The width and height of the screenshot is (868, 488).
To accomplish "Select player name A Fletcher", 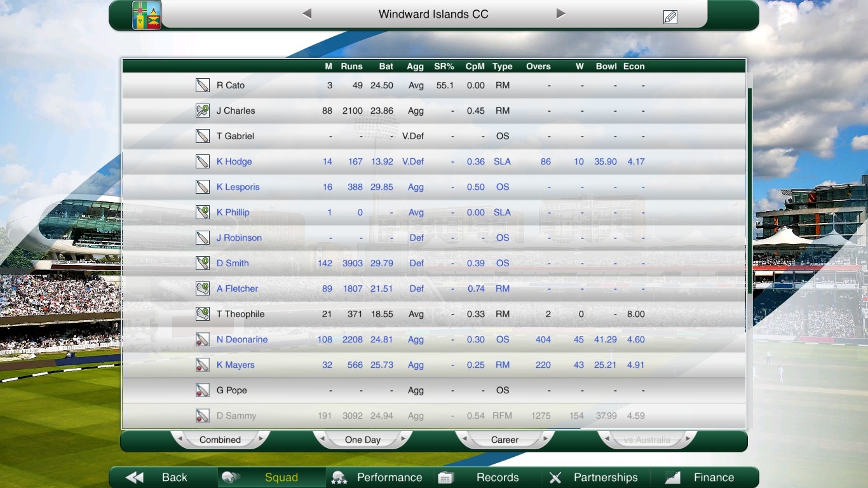I will point(237,288).
